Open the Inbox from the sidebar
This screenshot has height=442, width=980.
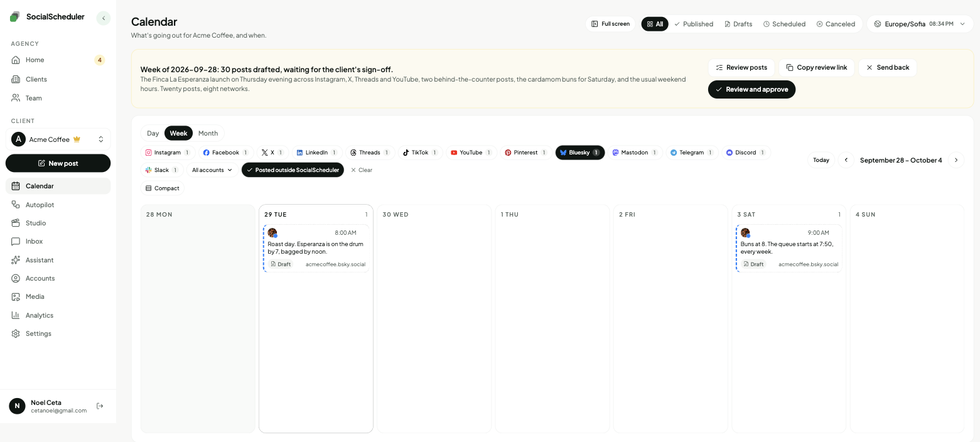[58, 241]
